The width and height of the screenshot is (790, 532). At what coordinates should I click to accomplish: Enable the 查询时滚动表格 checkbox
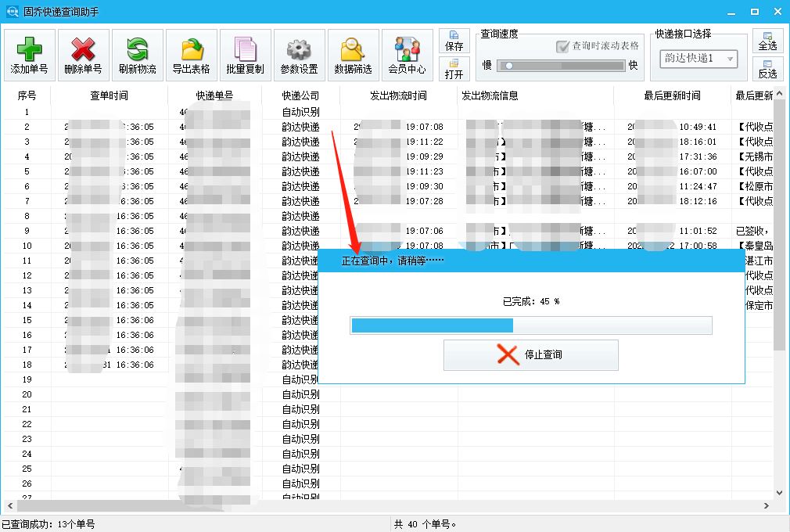562,45
